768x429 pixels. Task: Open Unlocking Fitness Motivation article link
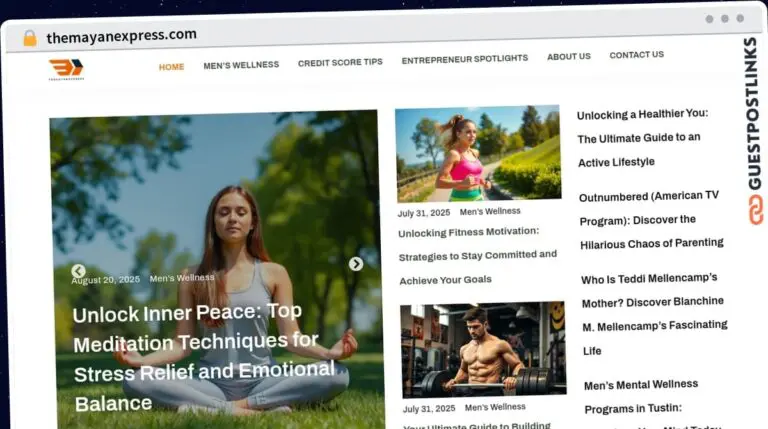pyautogui.click(x=477, y=255)
